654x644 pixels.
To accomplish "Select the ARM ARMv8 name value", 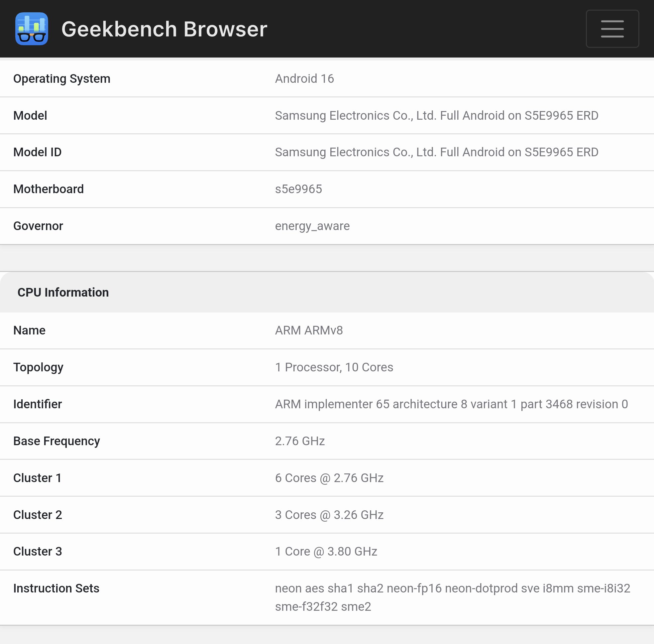I will point(309,330).
